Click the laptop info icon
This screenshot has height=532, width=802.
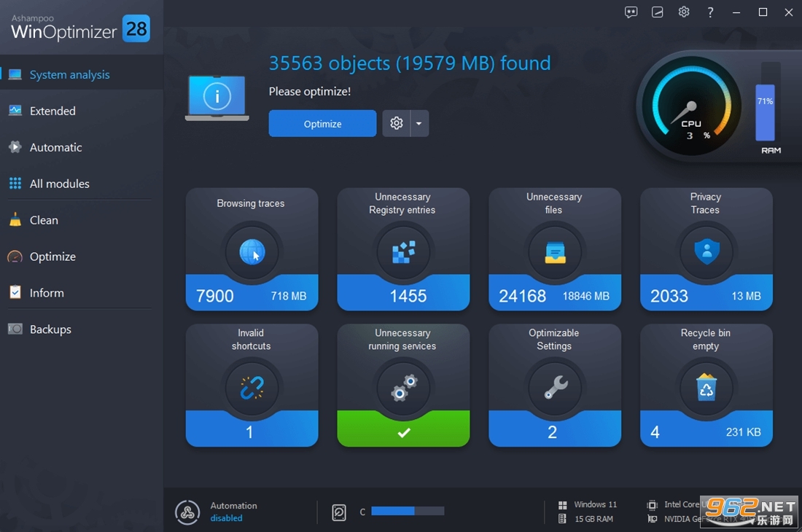pyautogui.click(x=217, y=98)
